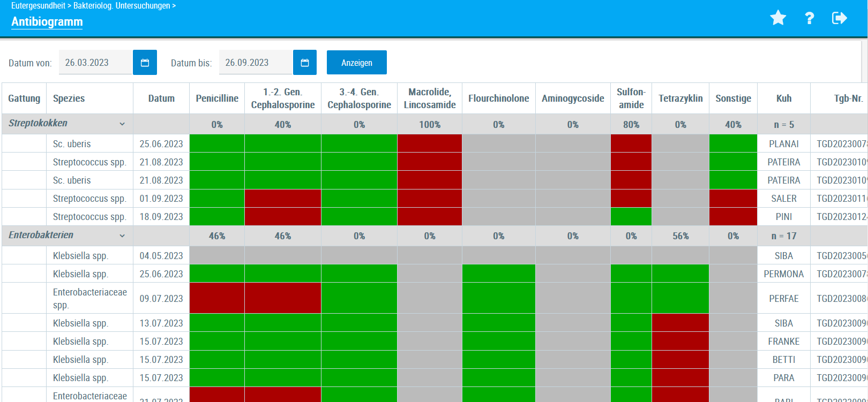868x402 pixels.
Task: Click the Spezies column header
Action: [69, 98]
